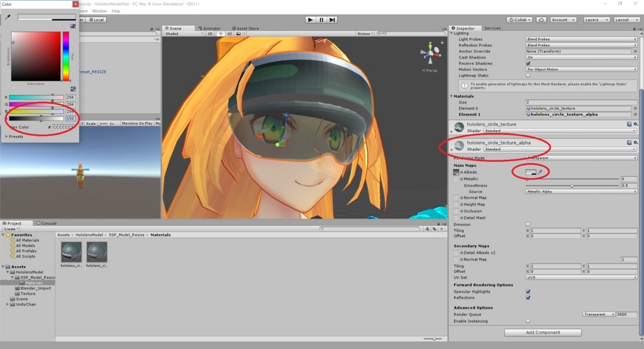This screenshot has height=349, width=644.
Task: Click the Albedo color swatch
Action: [531, 172]
